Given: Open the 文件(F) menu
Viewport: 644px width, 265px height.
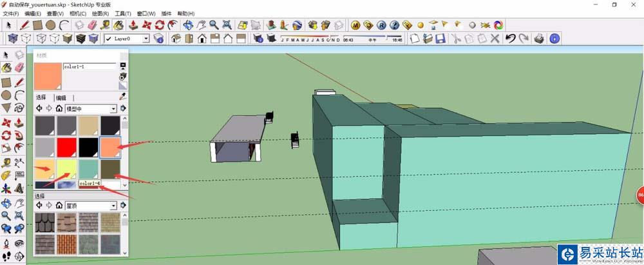Looking at the screenshot, I should 11,13.
